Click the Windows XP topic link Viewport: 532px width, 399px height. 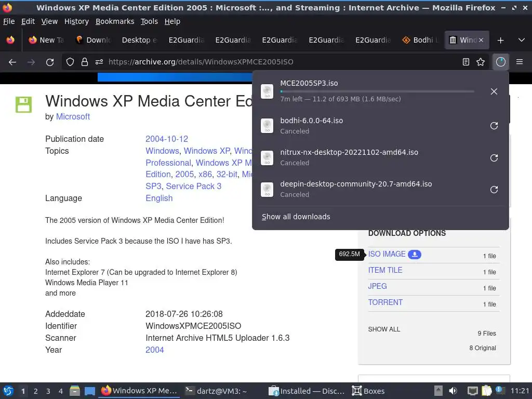coord(207,151)
